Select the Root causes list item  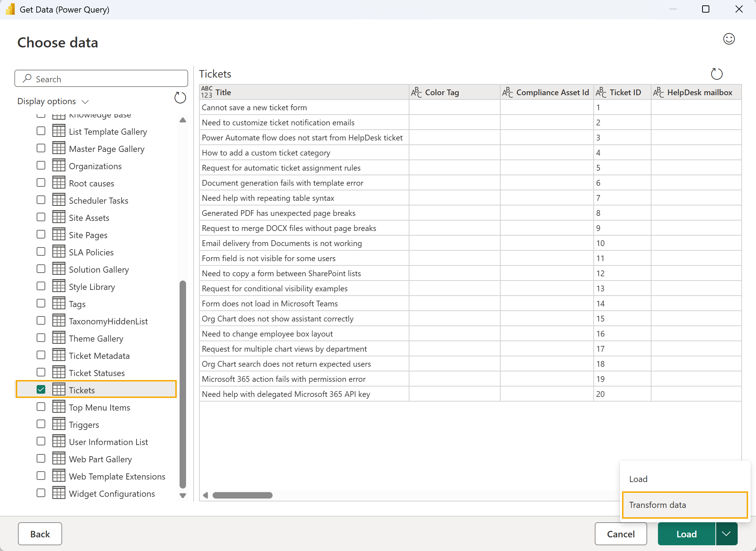(96, 183)
